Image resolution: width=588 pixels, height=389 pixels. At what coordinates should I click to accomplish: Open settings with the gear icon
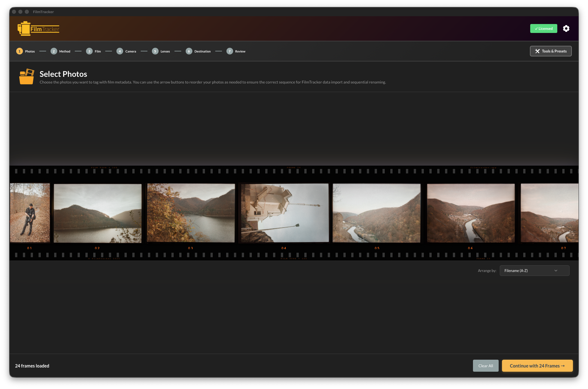[x=566, y=28]
